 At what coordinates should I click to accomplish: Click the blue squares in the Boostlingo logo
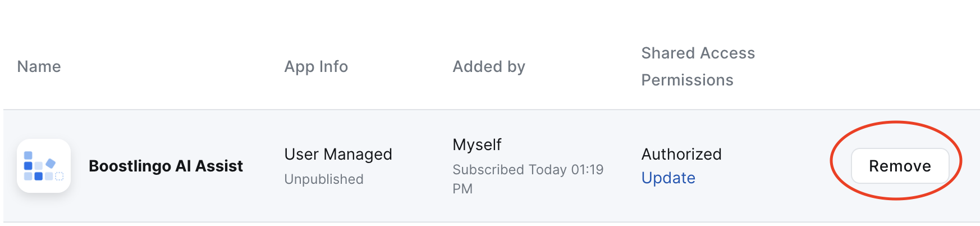click(39, 166)
